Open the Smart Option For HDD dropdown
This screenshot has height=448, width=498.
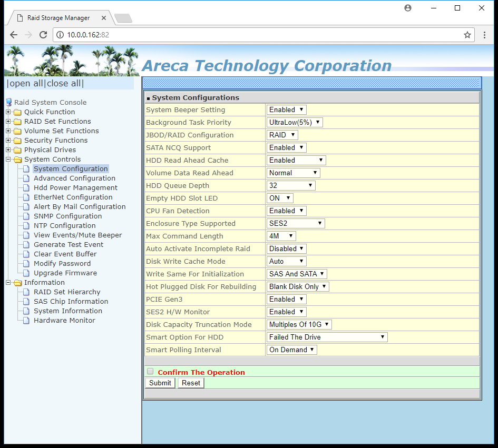point(327,337)
